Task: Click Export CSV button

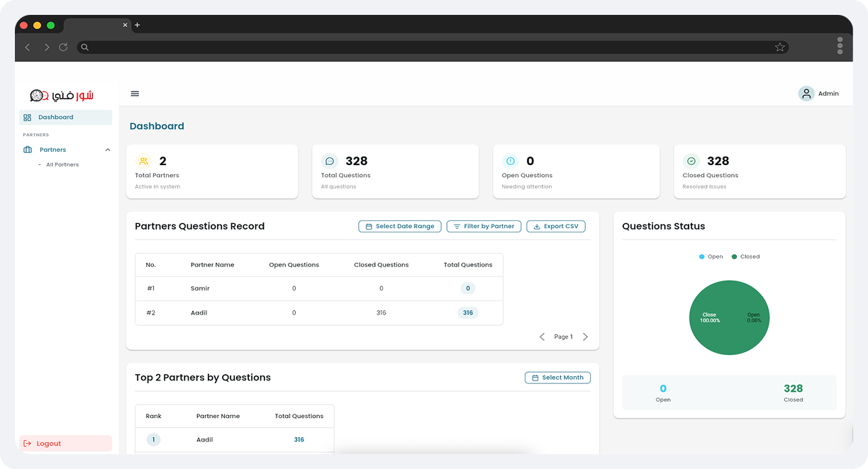Action: [556, 227]
